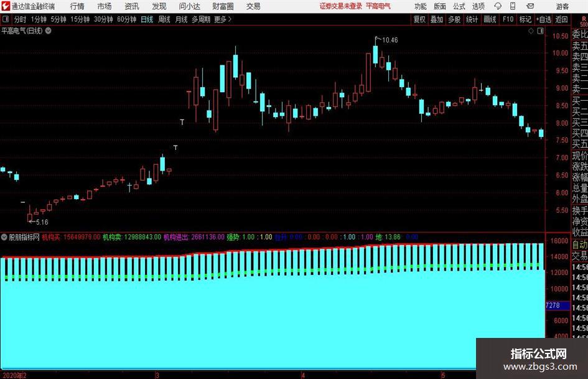Select the 日线 period tab
The image size is (588, 379).
click(147, 19)
